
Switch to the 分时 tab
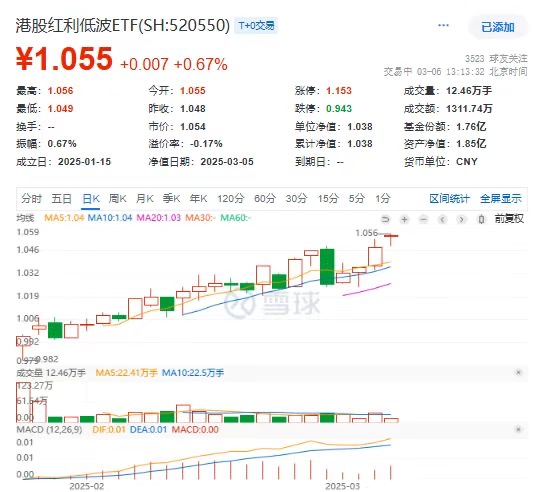(x=31, y=199)
